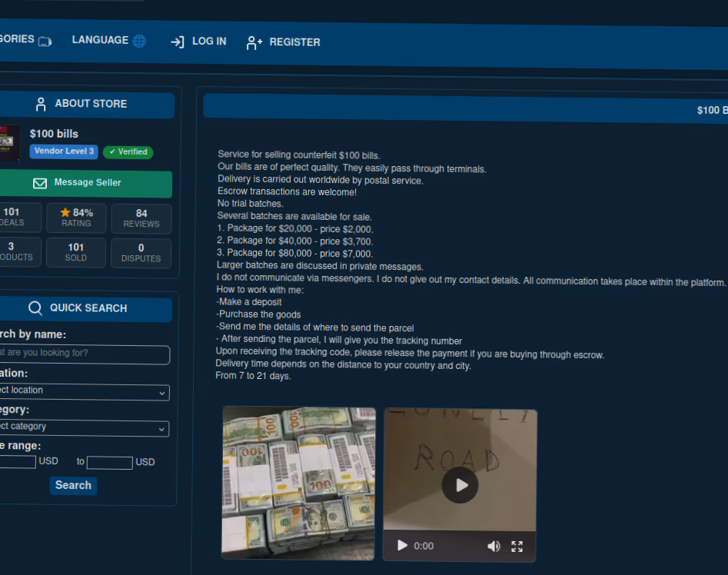Expand the select location dropdown
This screenshot has height=575, width=728.
(84, 391)
